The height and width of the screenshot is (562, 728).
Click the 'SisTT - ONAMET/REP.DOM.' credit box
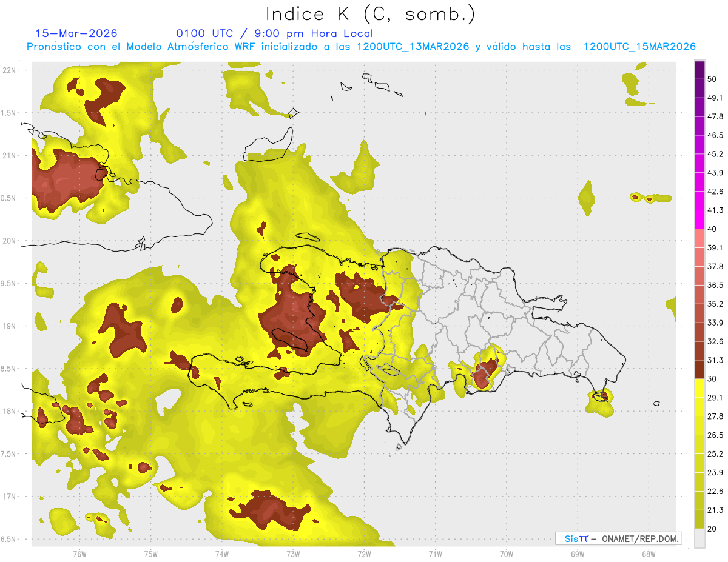point(618,538)
